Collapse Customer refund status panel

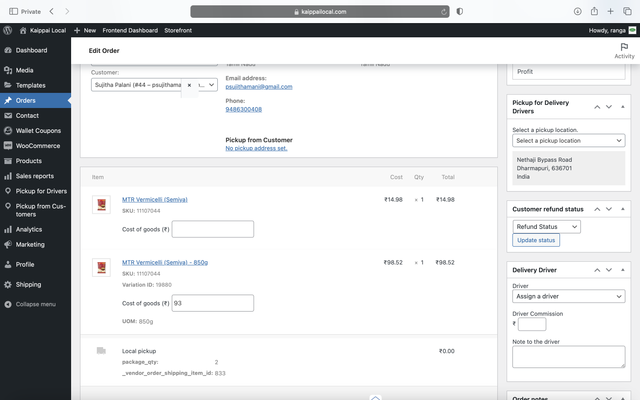623,209
